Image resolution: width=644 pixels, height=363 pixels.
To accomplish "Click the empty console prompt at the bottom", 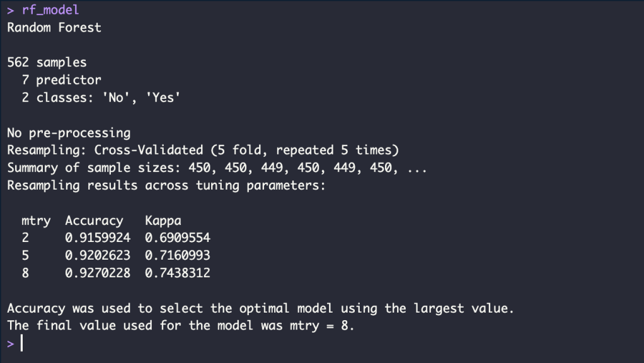I will (21, 343).
